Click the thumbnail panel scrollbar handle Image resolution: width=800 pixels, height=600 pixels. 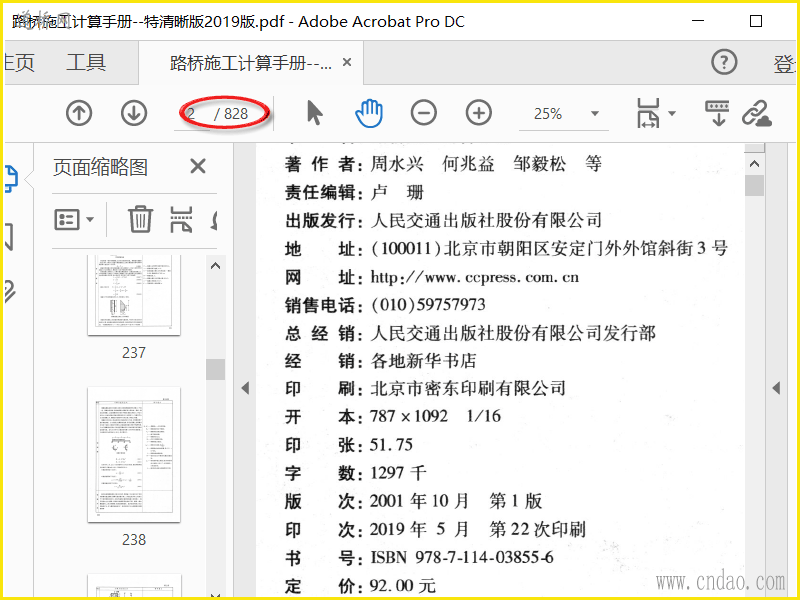tap(215, 369)
